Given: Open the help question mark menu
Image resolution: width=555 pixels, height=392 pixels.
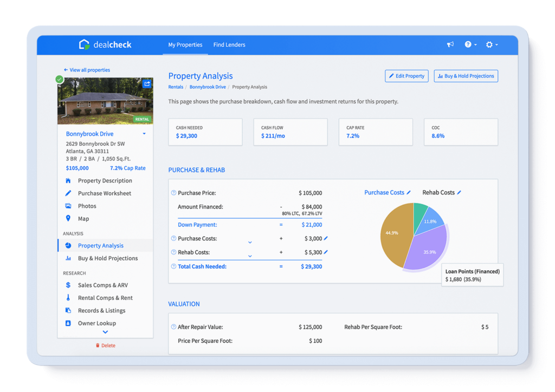Looking at the screenshot, I should click(x=470, y=44).
